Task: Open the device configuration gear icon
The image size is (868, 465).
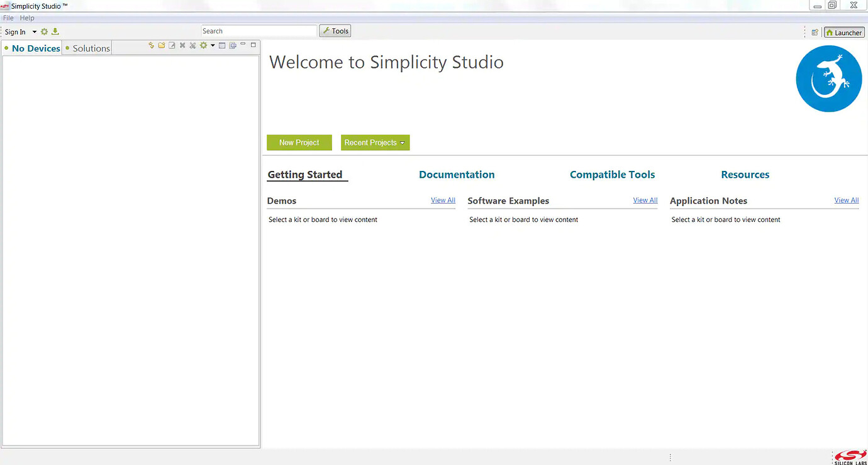Action: (203, 45)
